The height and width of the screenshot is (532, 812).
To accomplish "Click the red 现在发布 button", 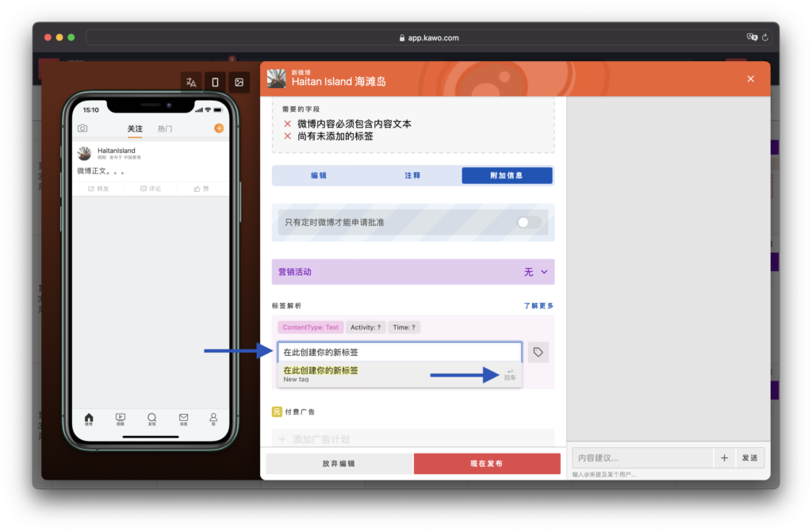I will click(486, 464).
